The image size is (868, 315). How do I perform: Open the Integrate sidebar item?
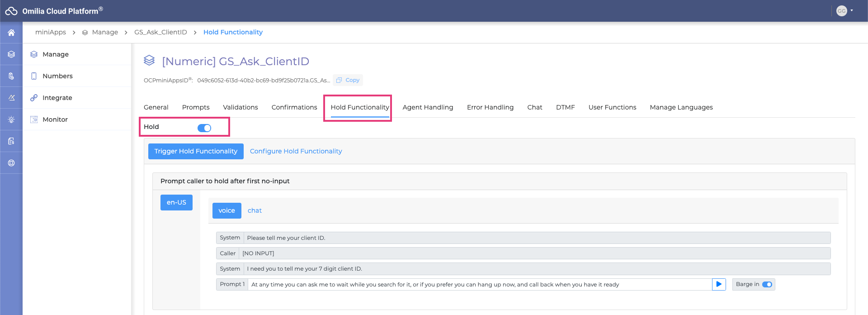tap(77, 98)
